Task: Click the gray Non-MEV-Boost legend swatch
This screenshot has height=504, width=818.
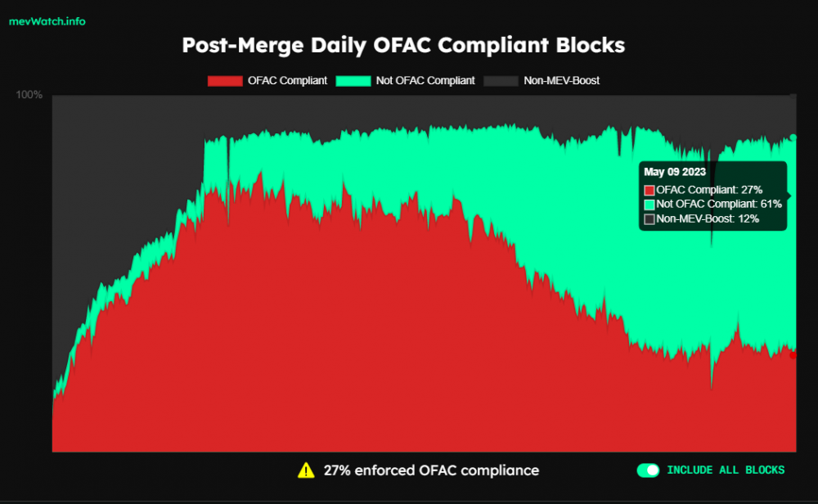Action: coord(501,81)
